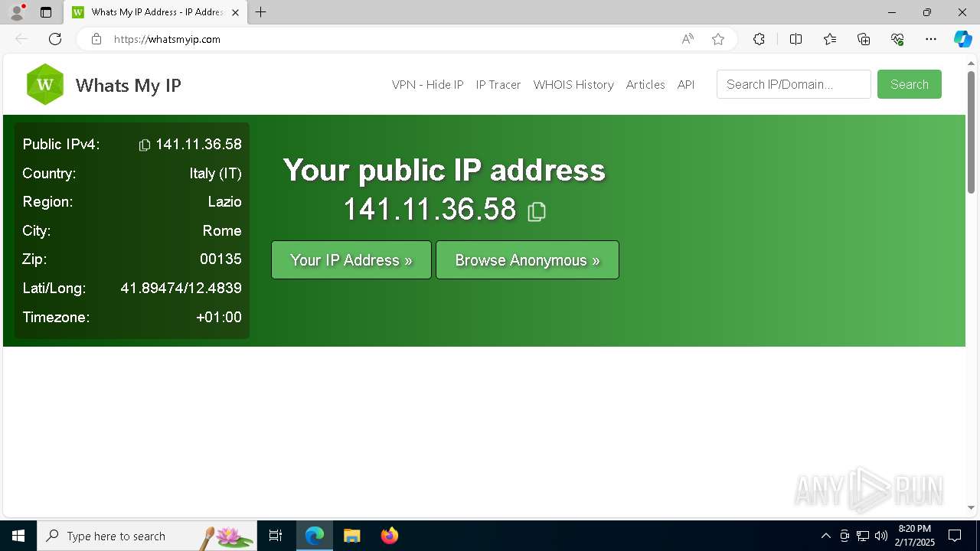The height and width of the screenshot is (551, 980).
Task: Click the Whats My IP site title
Action: tap(128, 85)
